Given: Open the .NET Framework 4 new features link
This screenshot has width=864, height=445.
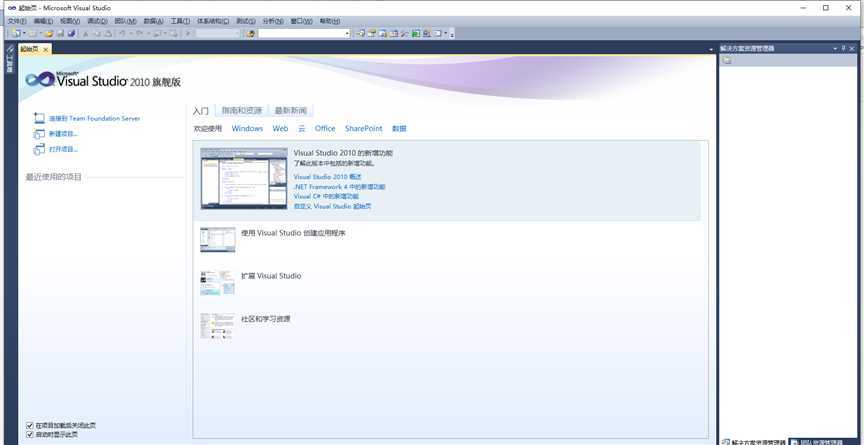Looking at the screenshot, I should (x=339, y=187).
